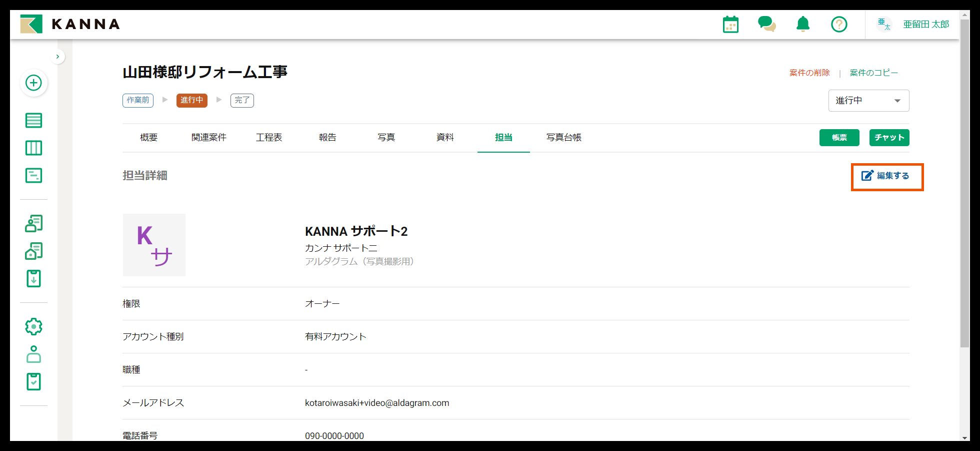Open settings using the gear icon
Viewport: 980px width, 451px height.
click(33, 326)
